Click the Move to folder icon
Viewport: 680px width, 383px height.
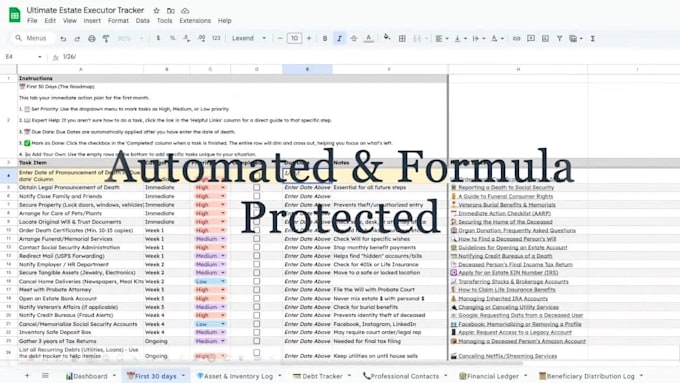click(x=171, y=11)
